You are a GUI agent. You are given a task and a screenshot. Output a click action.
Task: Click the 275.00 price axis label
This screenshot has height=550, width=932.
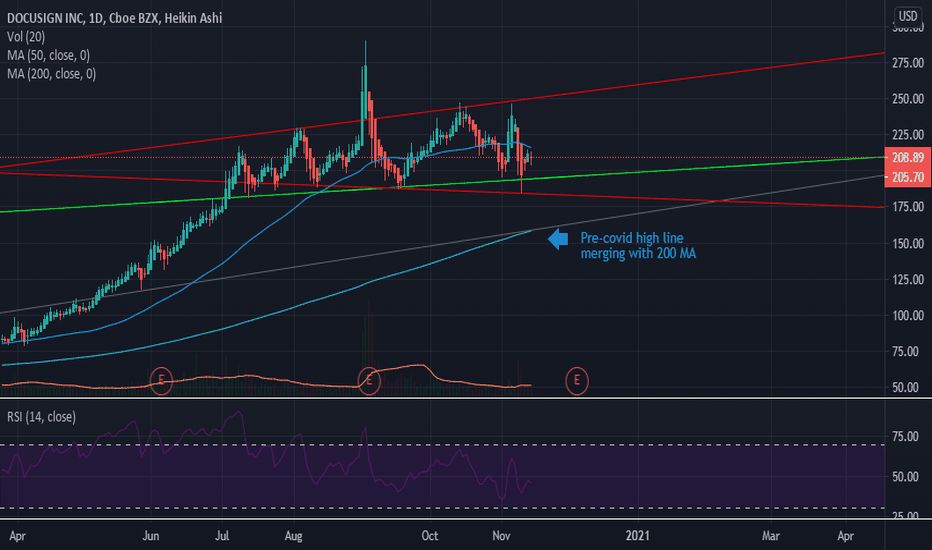908,63
